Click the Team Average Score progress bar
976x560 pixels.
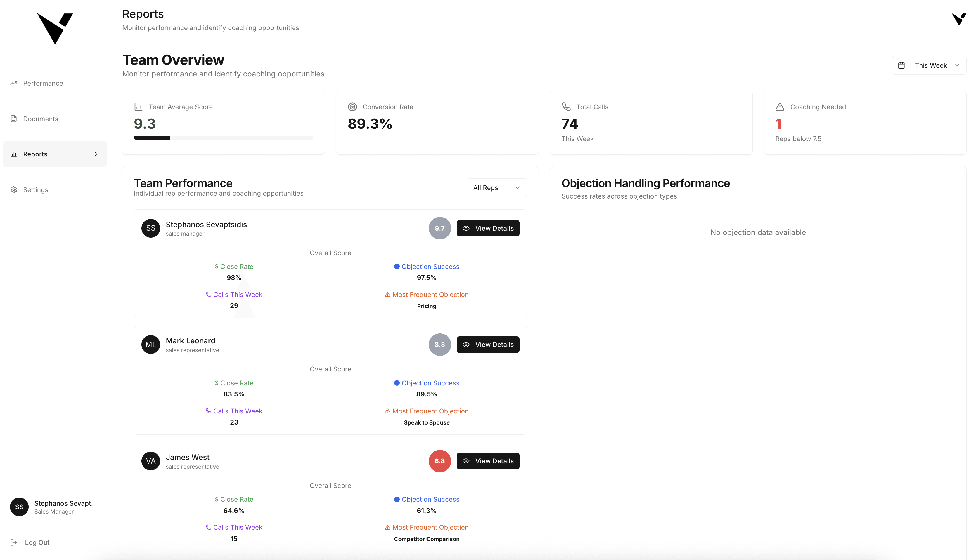pyautogui.click(x=223, y=138)
